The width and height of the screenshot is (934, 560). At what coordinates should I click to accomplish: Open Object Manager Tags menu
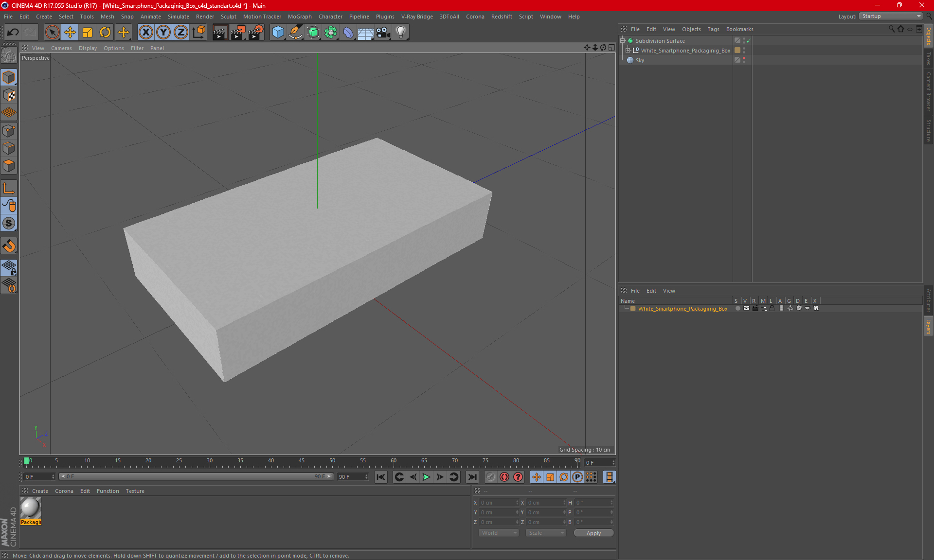pos(713,29)
